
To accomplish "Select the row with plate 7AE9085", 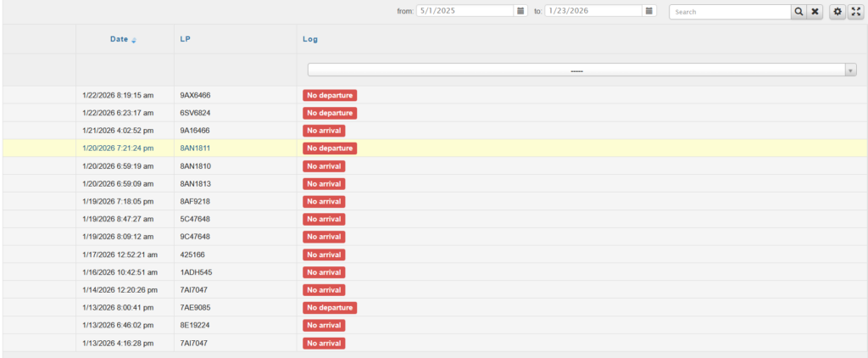I will tap(195, 307).
